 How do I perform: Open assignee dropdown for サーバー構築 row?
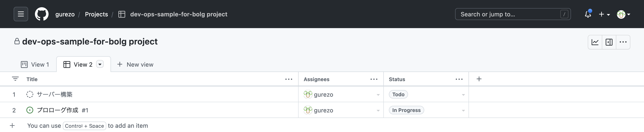click(378, 95)
